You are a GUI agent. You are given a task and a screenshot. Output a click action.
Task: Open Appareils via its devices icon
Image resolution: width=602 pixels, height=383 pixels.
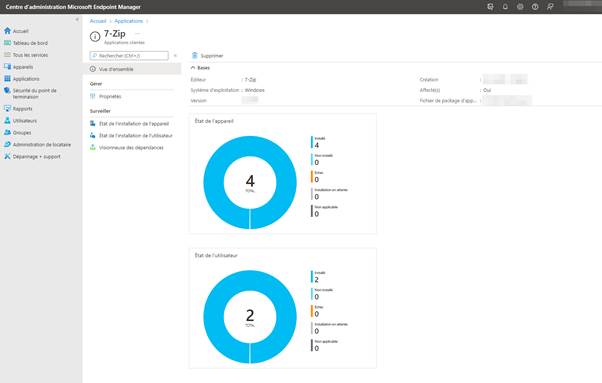[7, 67]
